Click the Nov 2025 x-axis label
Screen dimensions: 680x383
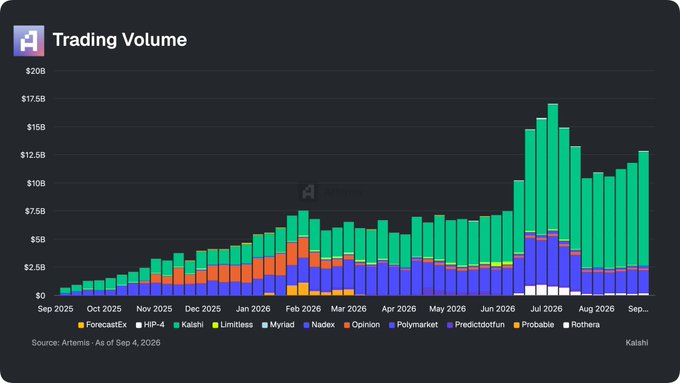154,309
